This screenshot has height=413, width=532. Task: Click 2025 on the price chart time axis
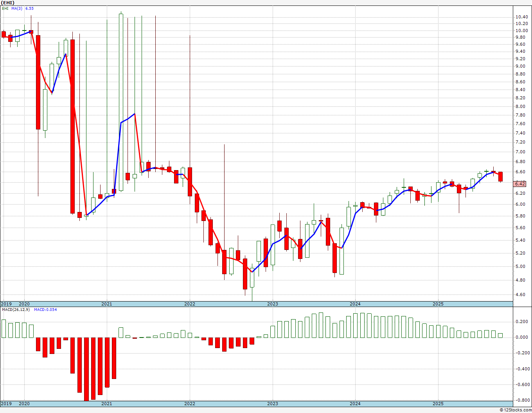(x=438, y=304)
